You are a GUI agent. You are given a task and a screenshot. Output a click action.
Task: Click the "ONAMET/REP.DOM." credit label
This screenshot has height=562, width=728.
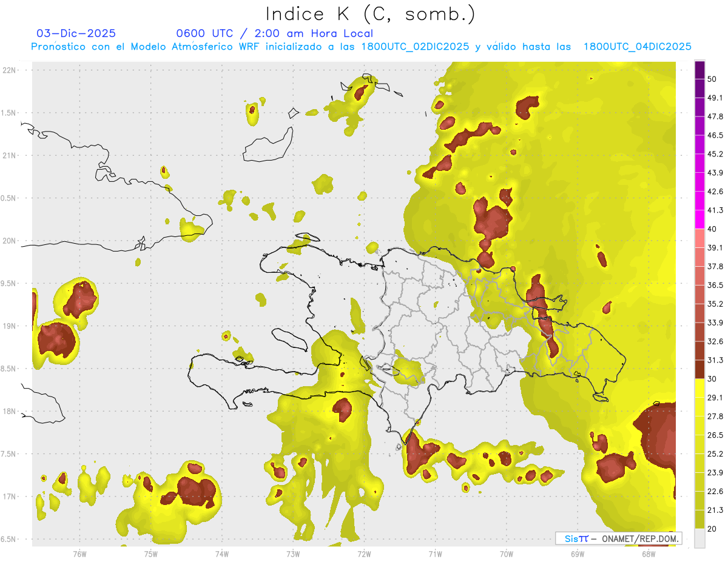pos(640,538)
